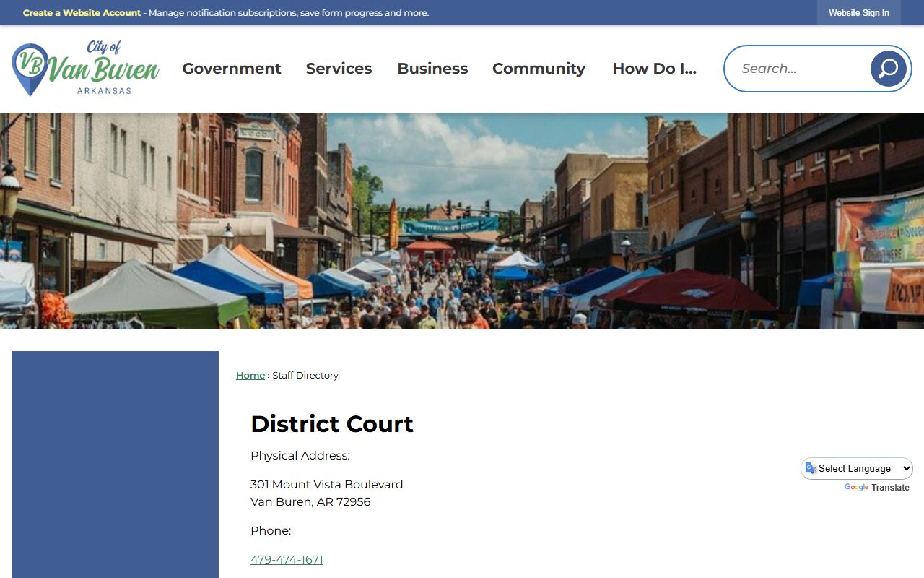Click the address 301 Mount Vista Boulevard

[x=327, y=485]
